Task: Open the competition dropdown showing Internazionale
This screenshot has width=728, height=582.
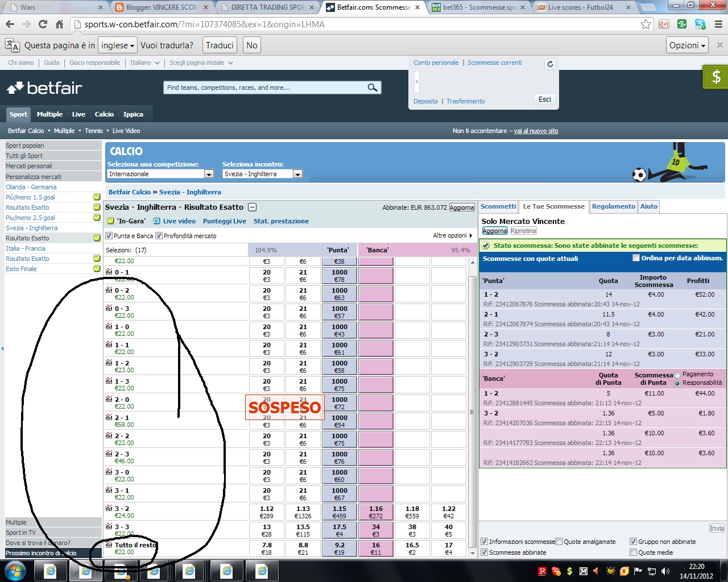Action: pos(160,174)
